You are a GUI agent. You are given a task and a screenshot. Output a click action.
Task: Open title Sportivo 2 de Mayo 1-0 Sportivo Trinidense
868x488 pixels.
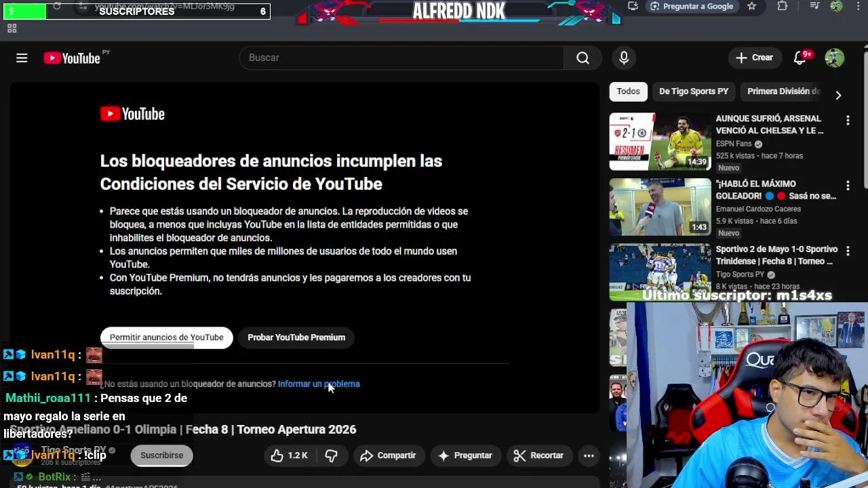(x=776, y=255)
